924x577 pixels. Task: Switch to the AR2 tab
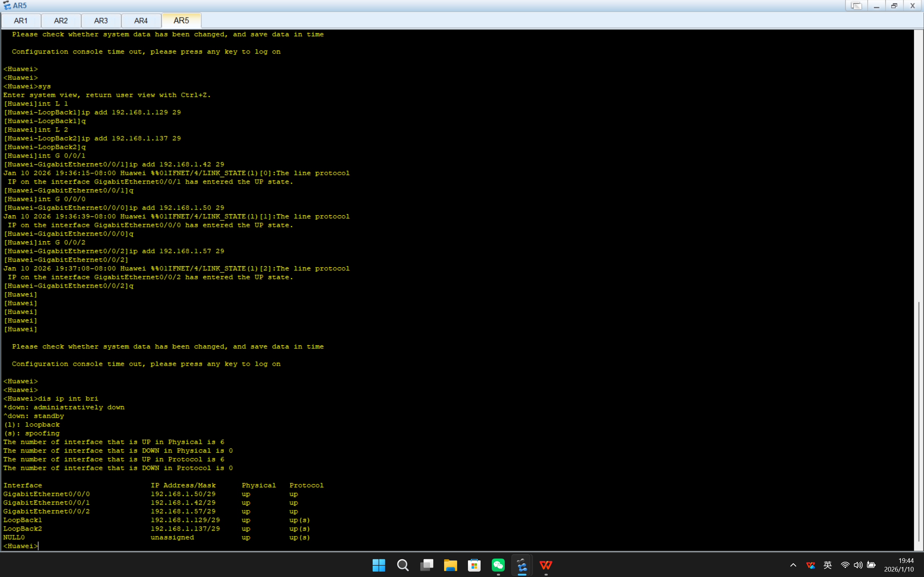[x=61, y=21]
